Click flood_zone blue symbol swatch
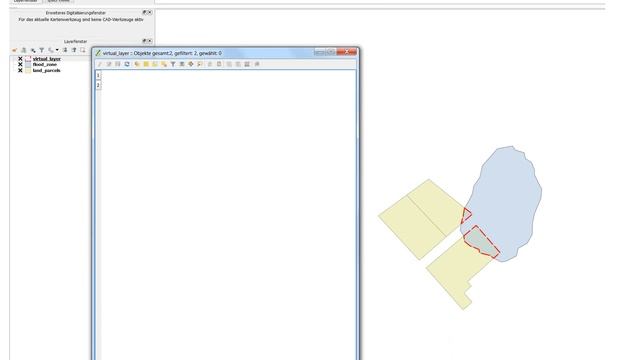 coord(28,64)
